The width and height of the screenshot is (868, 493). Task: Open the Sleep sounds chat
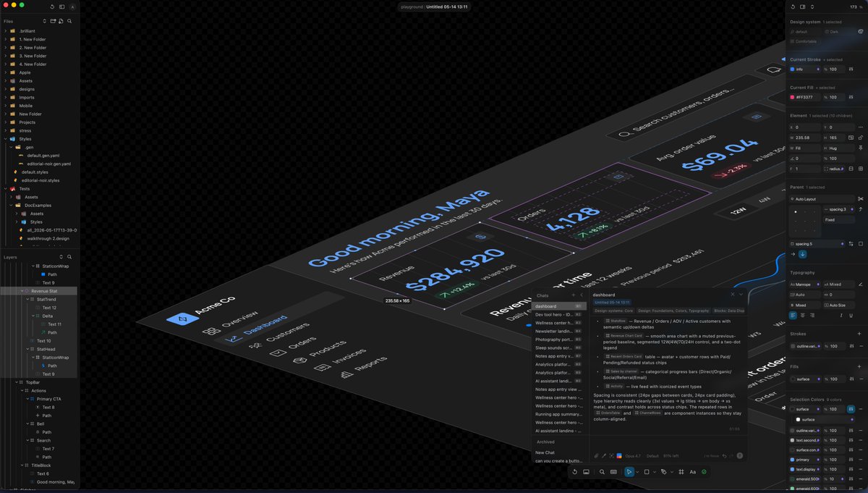pyautogui.click(x=558, y=347)
